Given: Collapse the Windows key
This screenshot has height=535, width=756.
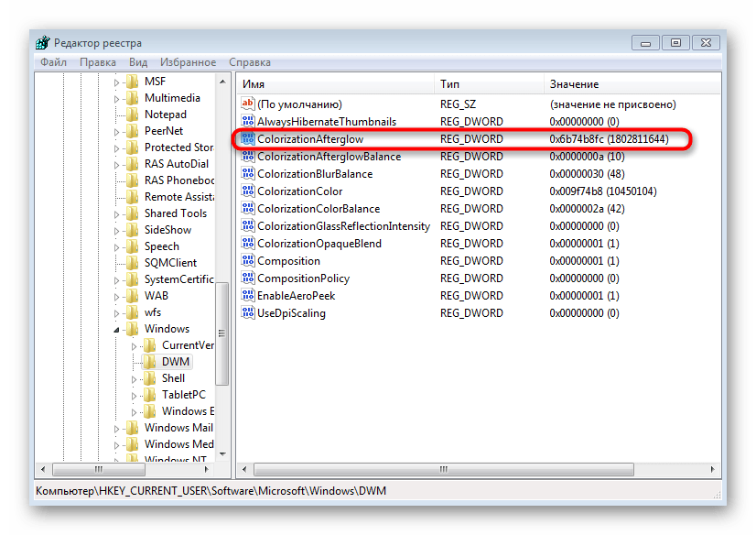Looking at the screenshot, I should click(x=116, y=330).
